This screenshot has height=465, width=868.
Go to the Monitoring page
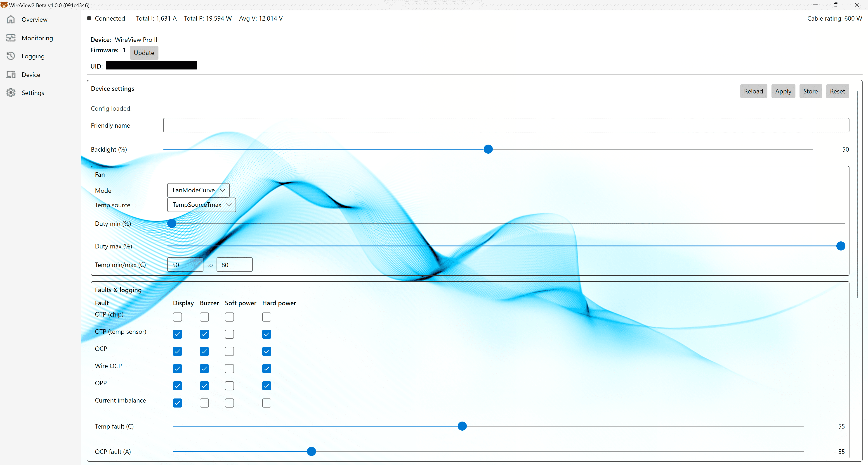pos(37,38)
